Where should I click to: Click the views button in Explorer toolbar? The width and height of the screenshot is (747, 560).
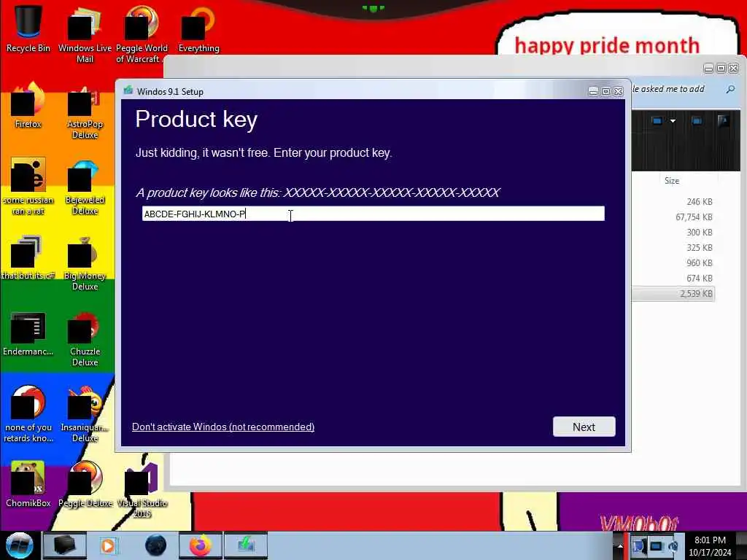click(x=657, y=121)
